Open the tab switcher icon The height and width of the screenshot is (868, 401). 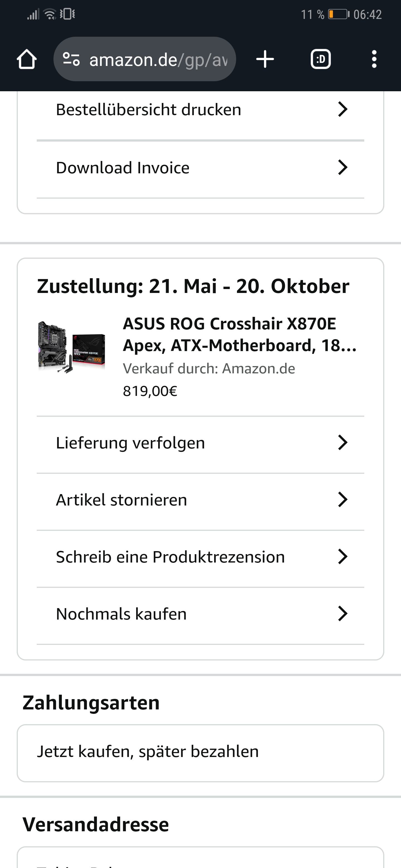321,59
